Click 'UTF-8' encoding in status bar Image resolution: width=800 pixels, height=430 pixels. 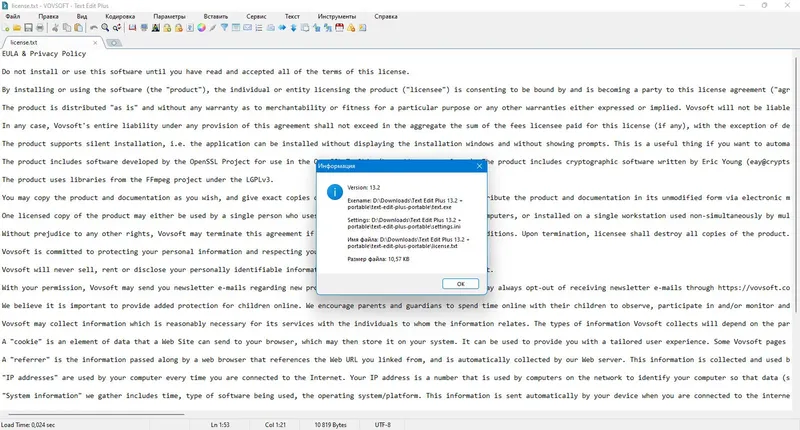tap(383, 424)
